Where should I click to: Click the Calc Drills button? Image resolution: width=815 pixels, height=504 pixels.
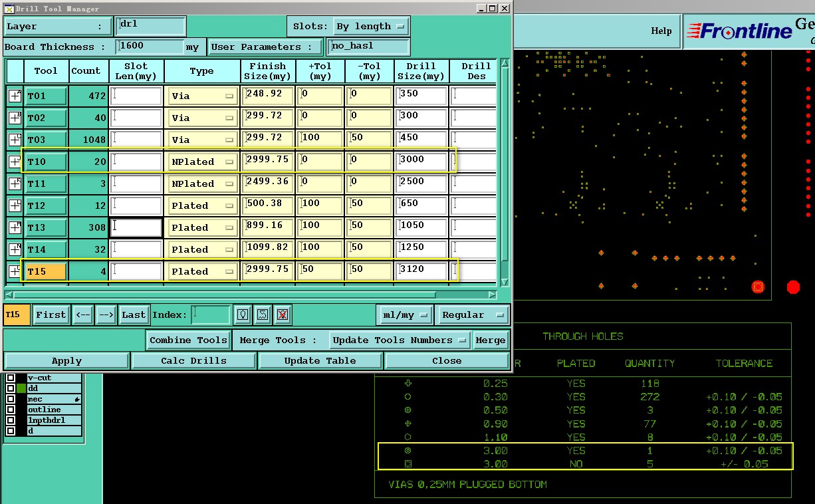193,360
